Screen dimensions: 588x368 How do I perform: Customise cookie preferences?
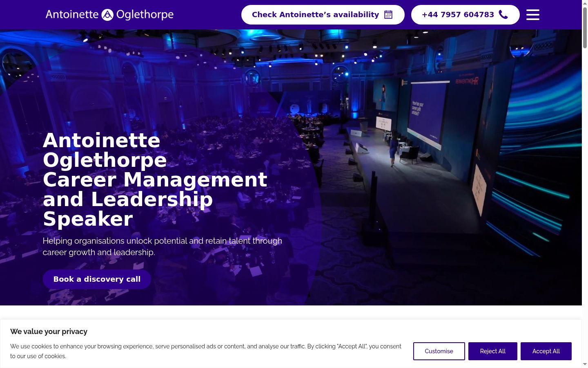coord(439,351)
